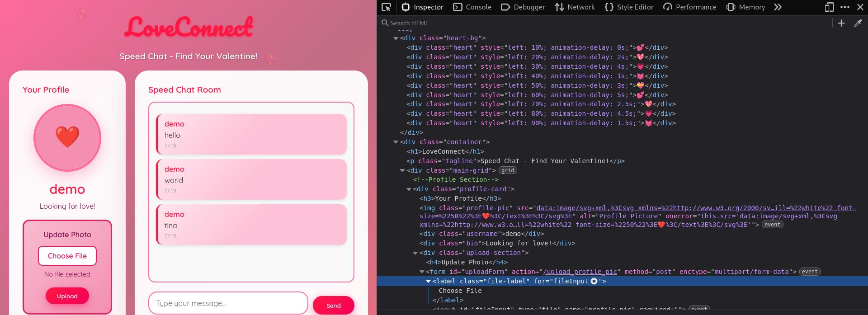Open the Inspector tab

tap(422, 7)
